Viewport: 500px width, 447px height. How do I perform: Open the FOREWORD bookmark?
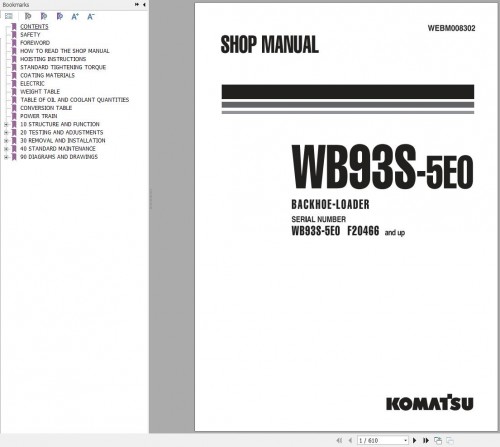pos(35,43)
